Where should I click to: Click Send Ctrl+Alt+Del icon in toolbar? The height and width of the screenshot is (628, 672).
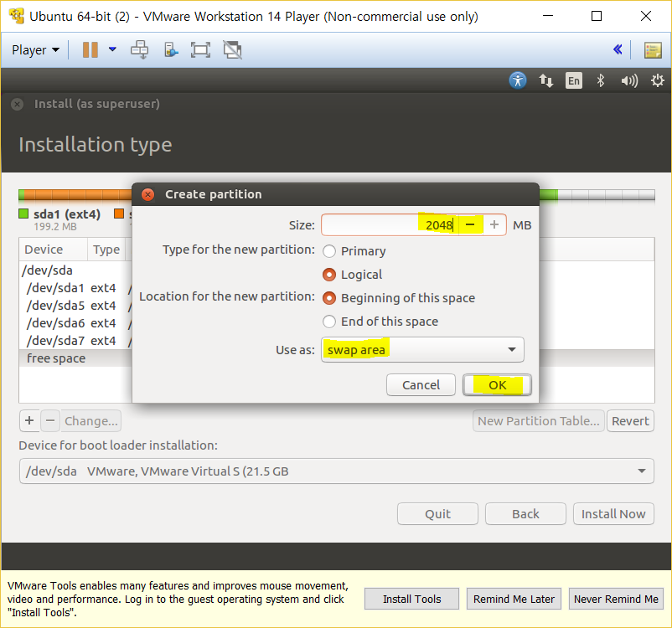139,50
